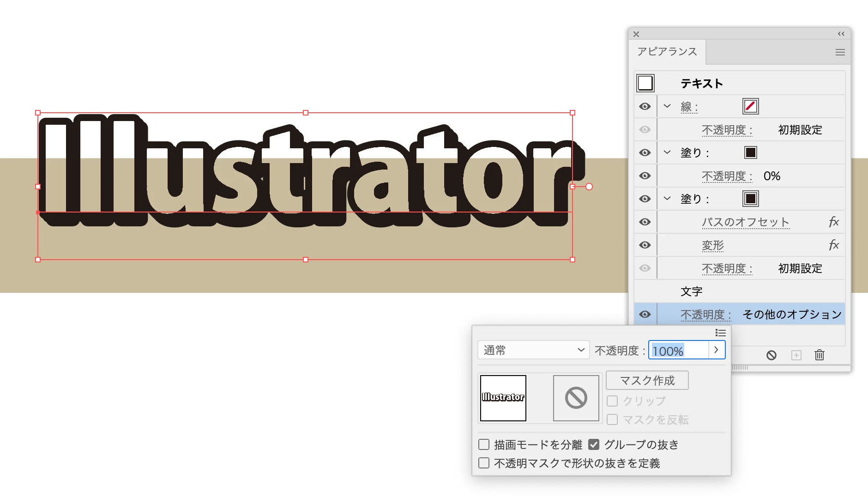
Task: Collapse the panel using the double-arrow icon
Action: click(841, 34)
